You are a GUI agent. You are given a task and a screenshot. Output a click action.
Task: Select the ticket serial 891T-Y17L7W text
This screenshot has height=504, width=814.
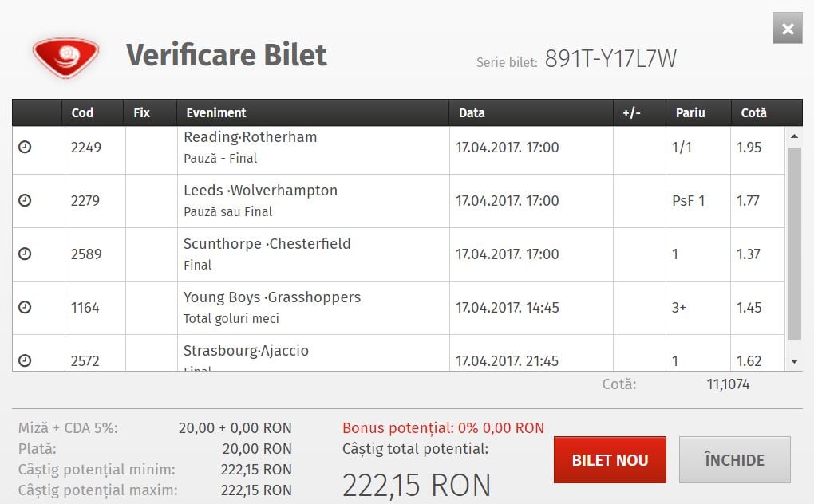(x=610, y=58)
